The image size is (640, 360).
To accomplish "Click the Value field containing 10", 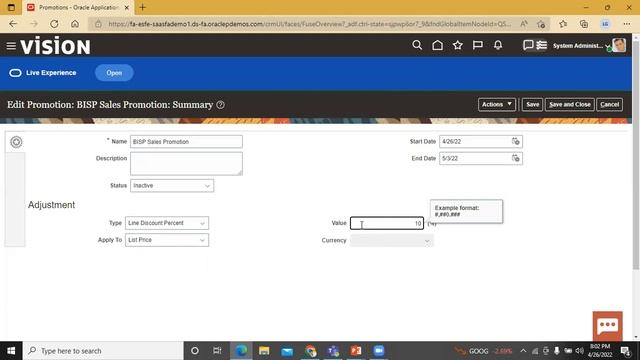I will pyautogui.click(x=387, y=223).
